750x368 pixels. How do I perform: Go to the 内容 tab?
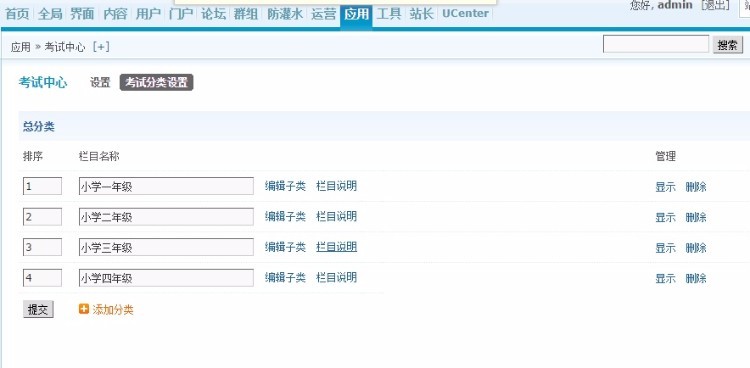tap(115, 13)
